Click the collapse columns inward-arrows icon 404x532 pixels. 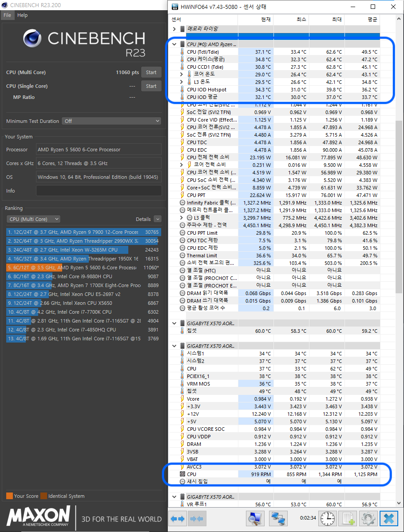pyautogui.click(x=197, y=519)
